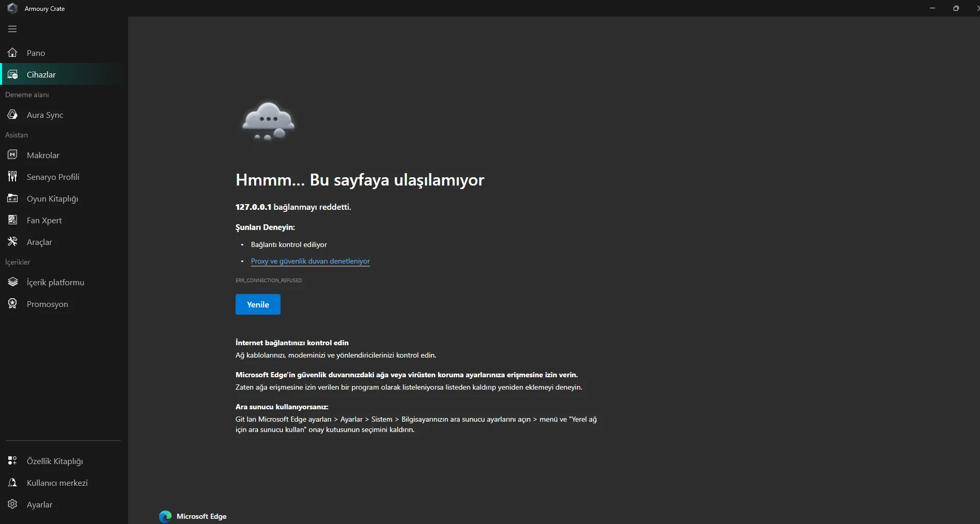Restore the window with the maximize button
The height and width of the screenshot is (524, 980).
pos(956,8)
